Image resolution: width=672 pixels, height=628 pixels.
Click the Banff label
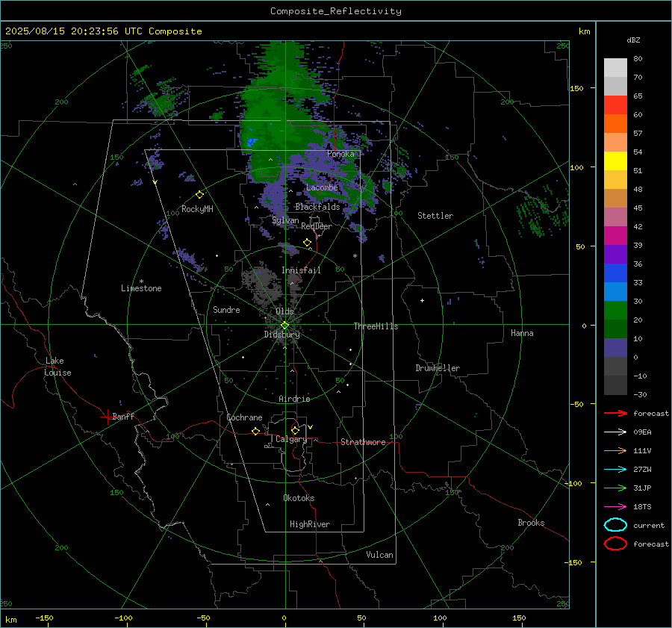[123, 417]
